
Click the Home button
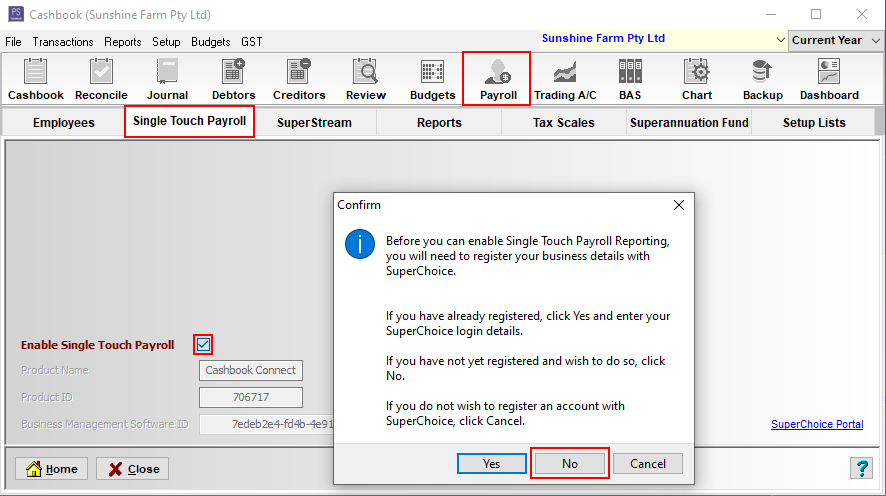pyautogui.click(x=51, y=469)
